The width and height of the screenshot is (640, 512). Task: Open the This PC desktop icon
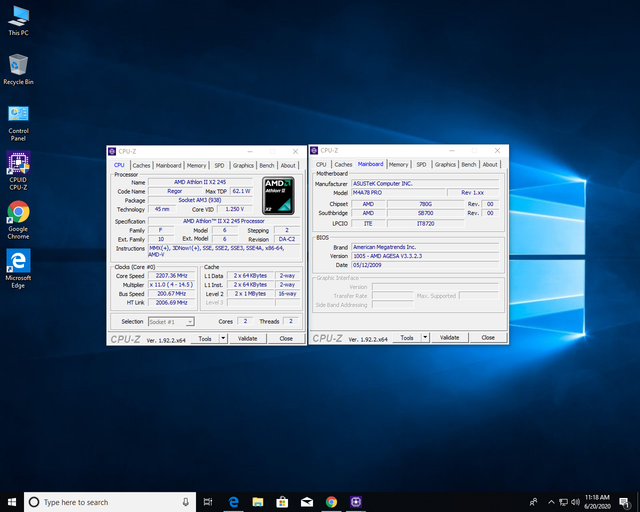(x=18, y=21)
